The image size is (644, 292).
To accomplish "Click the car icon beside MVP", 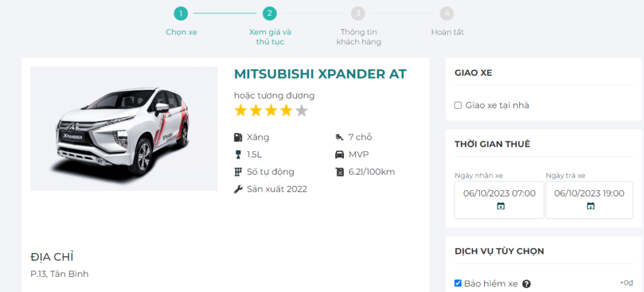I will pos(340,154).
